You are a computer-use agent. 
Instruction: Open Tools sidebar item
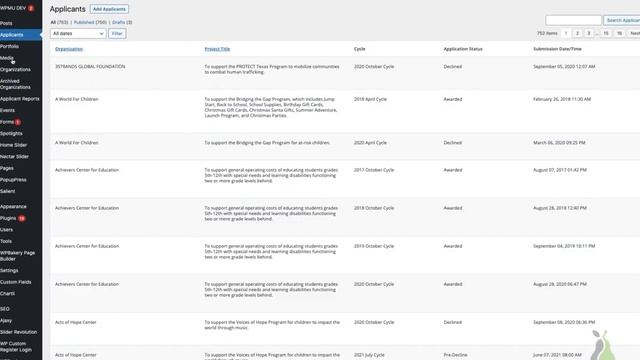pyautogui.click(x=6, y=241)
